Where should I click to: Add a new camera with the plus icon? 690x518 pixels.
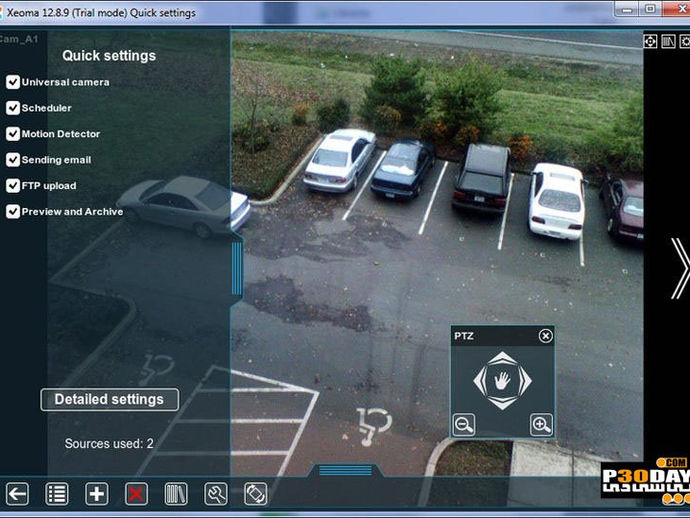(96, 494)
